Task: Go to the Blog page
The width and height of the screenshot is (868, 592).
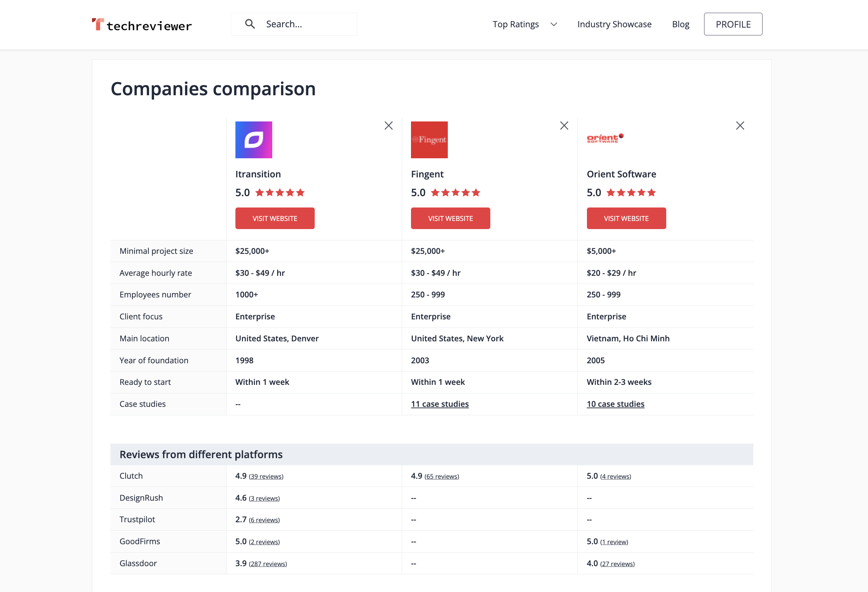Action: click(x=680, y=24)
